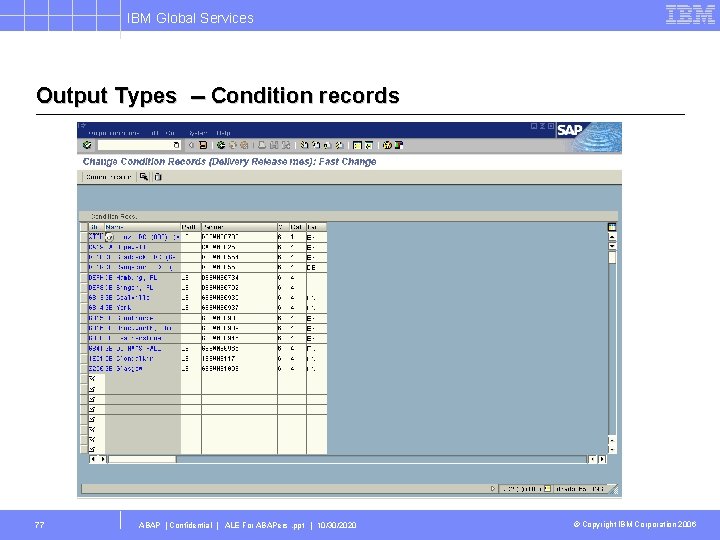Open the System menu
Screen dimensions: 720x540
[198, 133]
